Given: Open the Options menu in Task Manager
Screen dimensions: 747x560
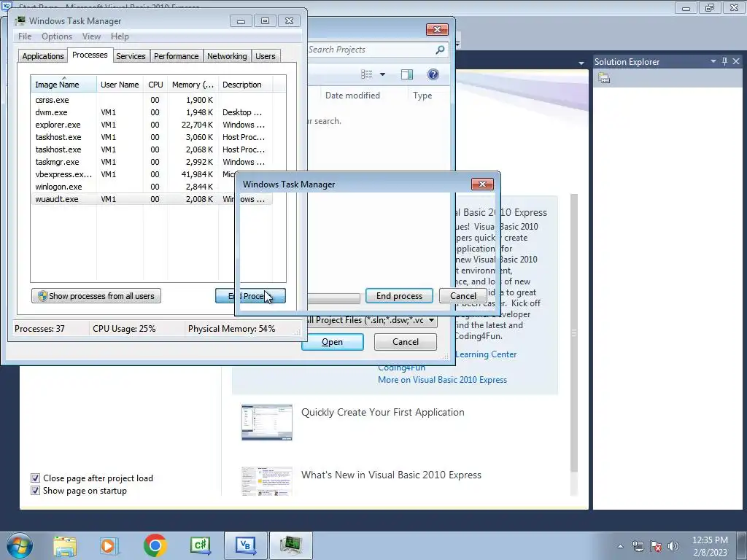Looking at the screenshot, I should pyautogui.click(x=57, y=36).
